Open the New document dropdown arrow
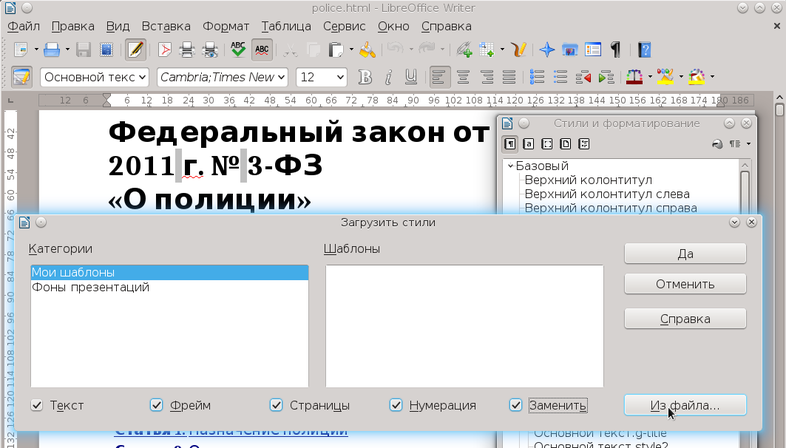The width and height of the screenshot is (786, 448). [x=36, y=50]
